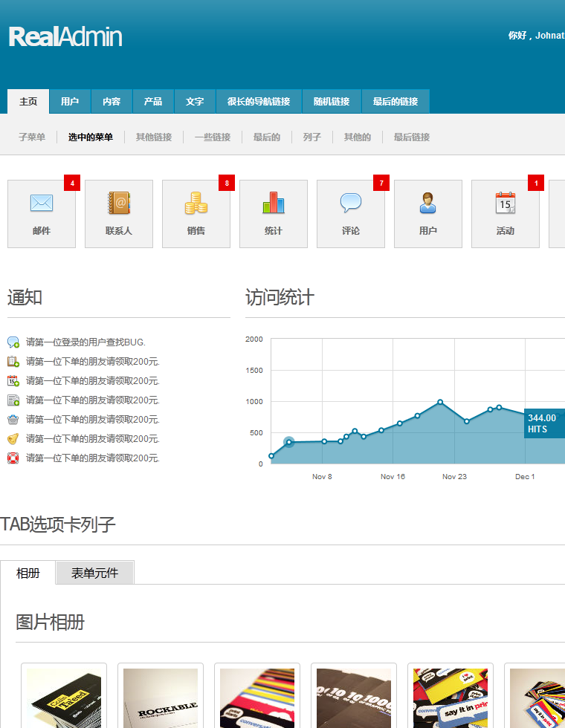Click the 访问统计 section heading
The image size is (565, 728).
pos(280,297)
